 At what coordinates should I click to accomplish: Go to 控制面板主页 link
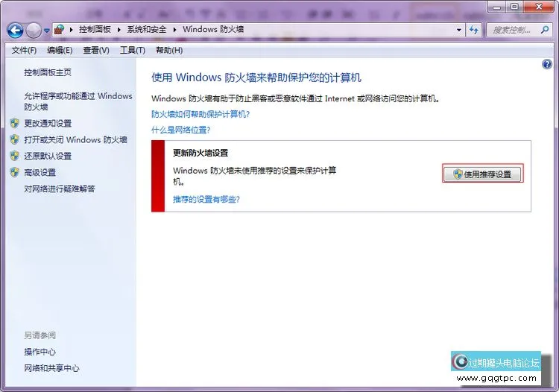pyautogui.click(x=48, y=73)
